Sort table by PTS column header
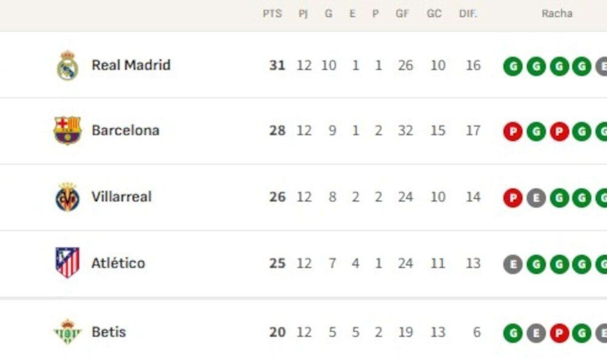This screenshot has width=607, height=364. point(273,13)
